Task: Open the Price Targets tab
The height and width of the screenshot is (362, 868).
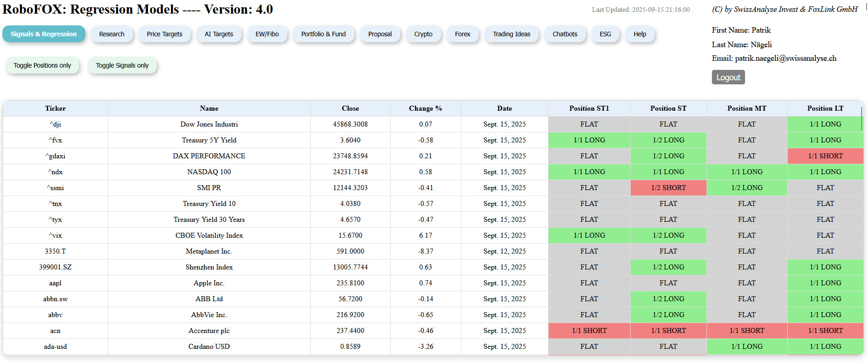Action: click(x=164, y=34)
